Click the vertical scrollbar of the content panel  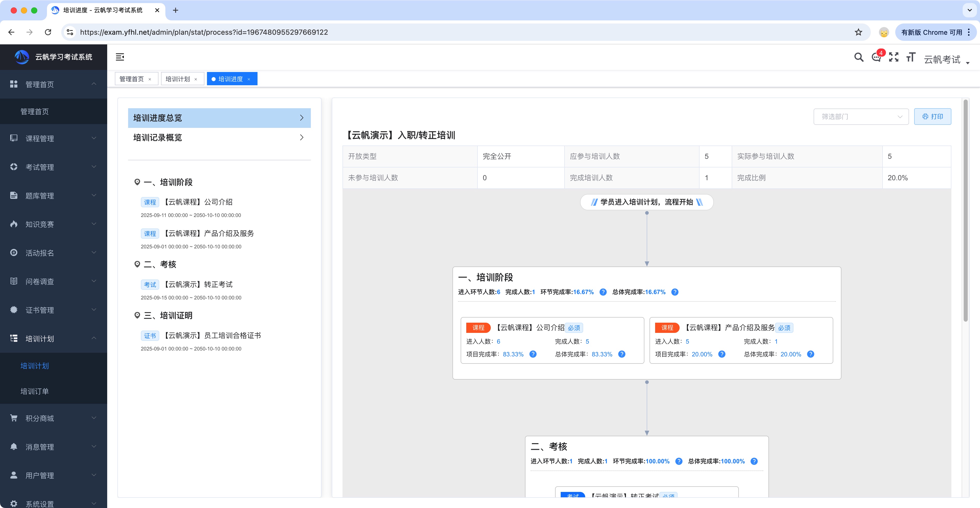pos(965,211)
